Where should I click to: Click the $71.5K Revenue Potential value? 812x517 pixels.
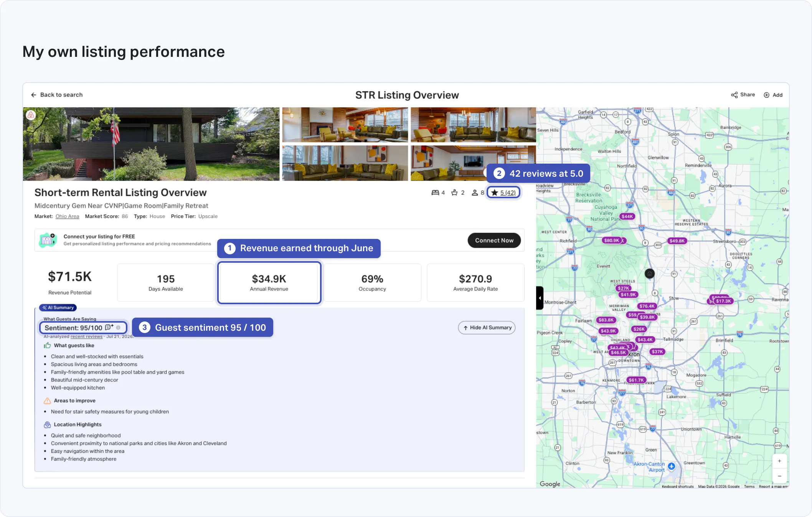(x=70, y=277)
